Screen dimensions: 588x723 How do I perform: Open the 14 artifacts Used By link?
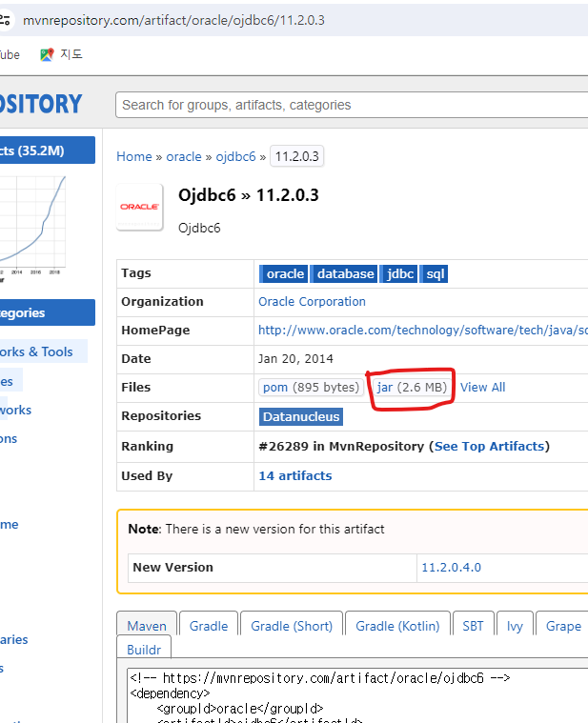(295, 476)
